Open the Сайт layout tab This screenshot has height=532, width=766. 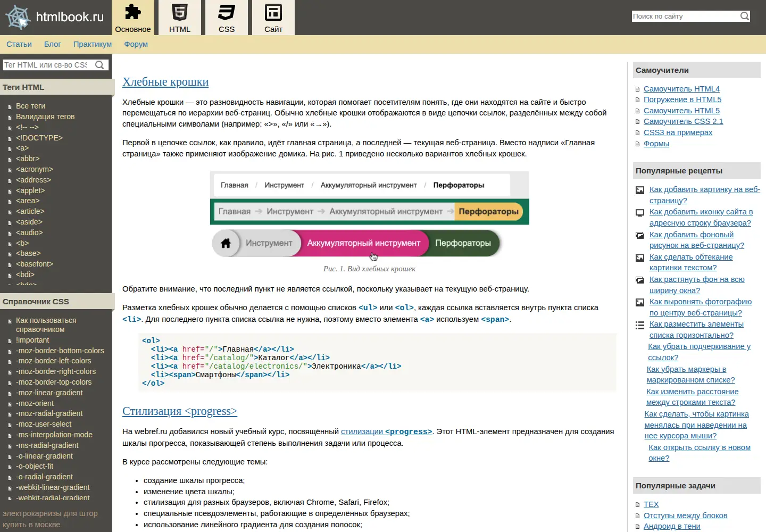(x=273, y=18)
